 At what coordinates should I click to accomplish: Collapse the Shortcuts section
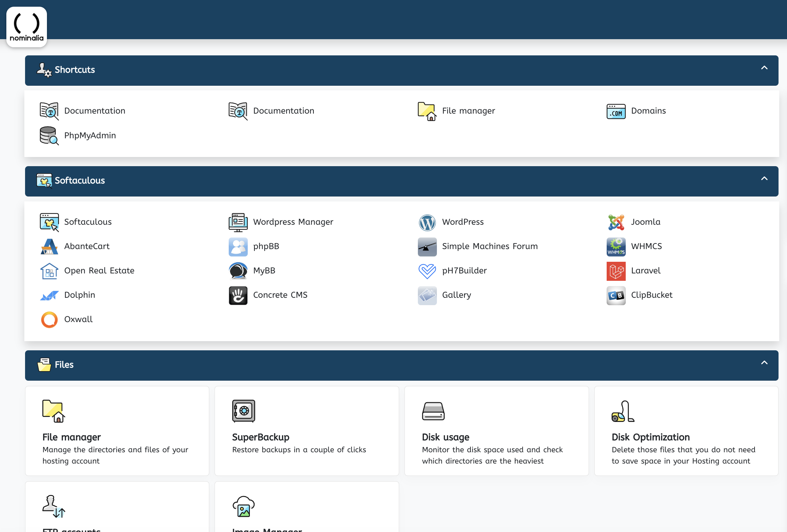(x=764, y=68)
